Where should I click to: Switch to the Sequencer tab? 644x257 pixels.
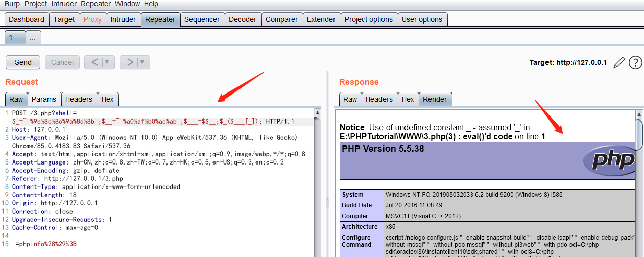click(x=202, y=19)
